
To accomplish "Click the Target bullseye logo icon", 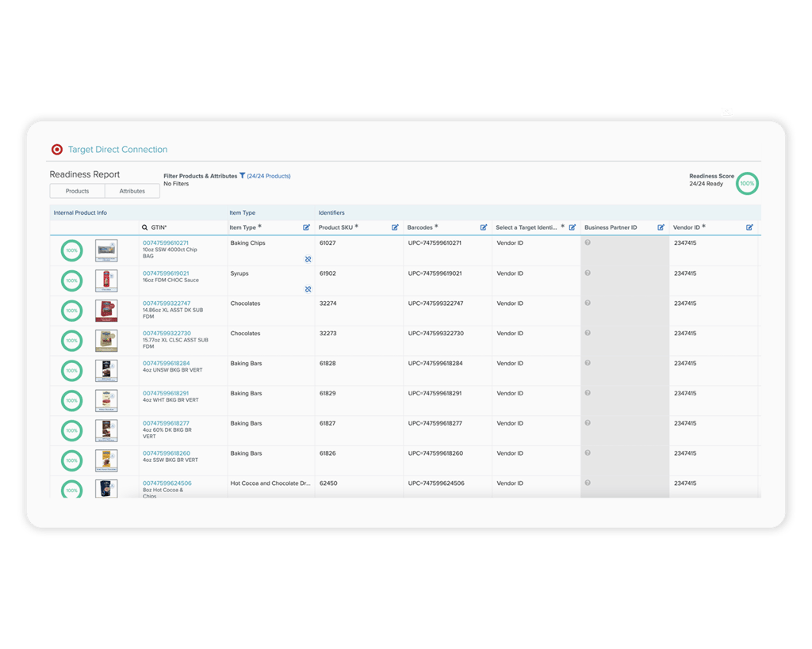I will (x=57, y=150).
